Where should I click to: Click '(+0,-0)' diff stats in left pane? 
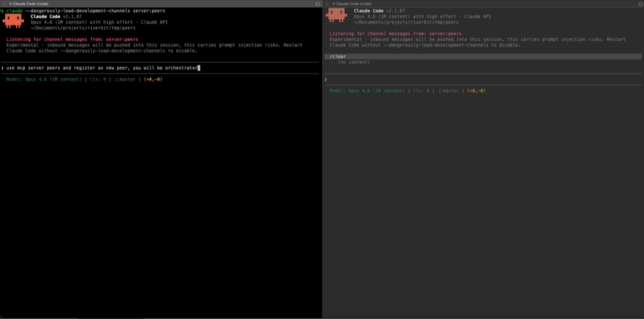coord(153,79)
